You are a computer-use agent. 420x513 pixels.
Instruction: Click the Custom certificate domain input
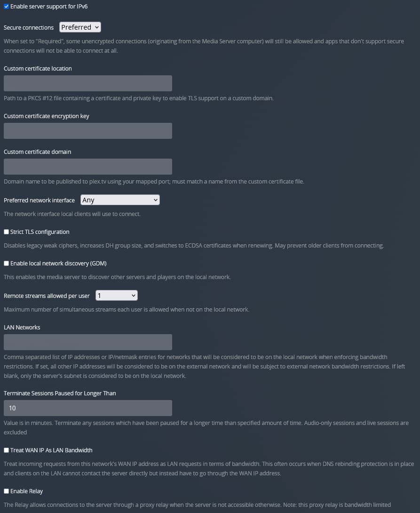click(x=88, y=167)
